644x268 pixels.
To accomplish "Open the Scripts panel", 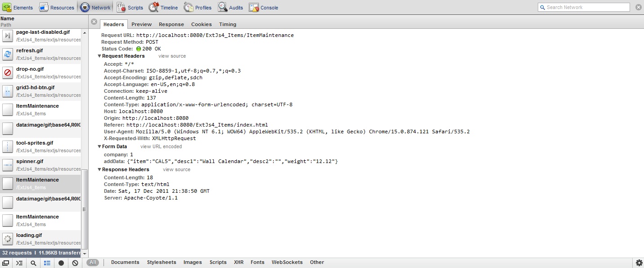I will (x=130, y=7).
